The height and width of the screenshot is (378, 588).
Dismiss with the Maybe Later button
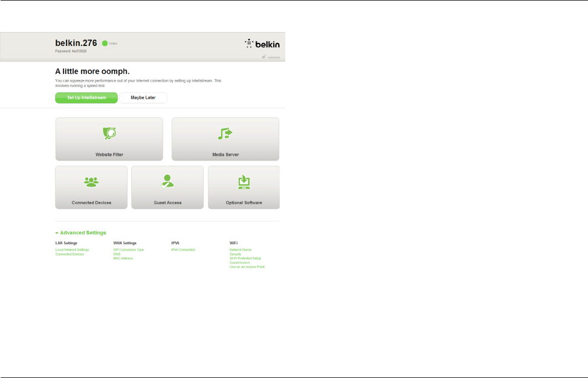143,97
